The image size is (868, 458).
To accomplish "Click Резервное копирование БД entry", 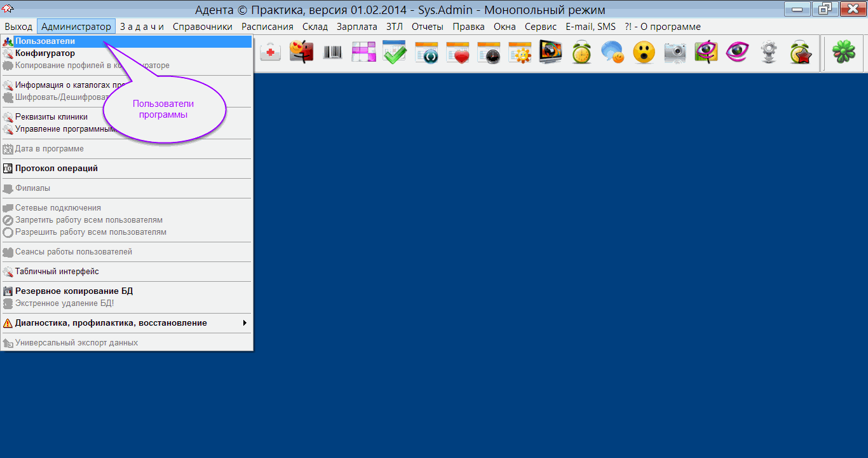I will pos(74,291).
